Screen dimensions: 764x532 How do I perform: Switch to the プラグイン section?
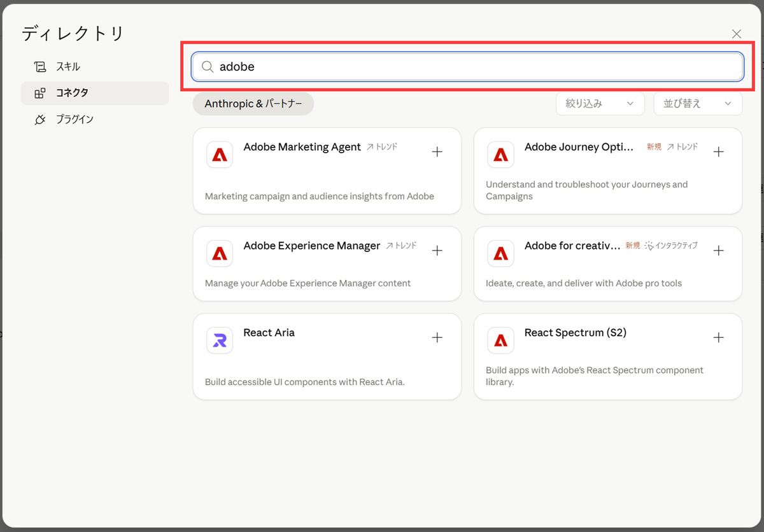[x=95, y=119]
